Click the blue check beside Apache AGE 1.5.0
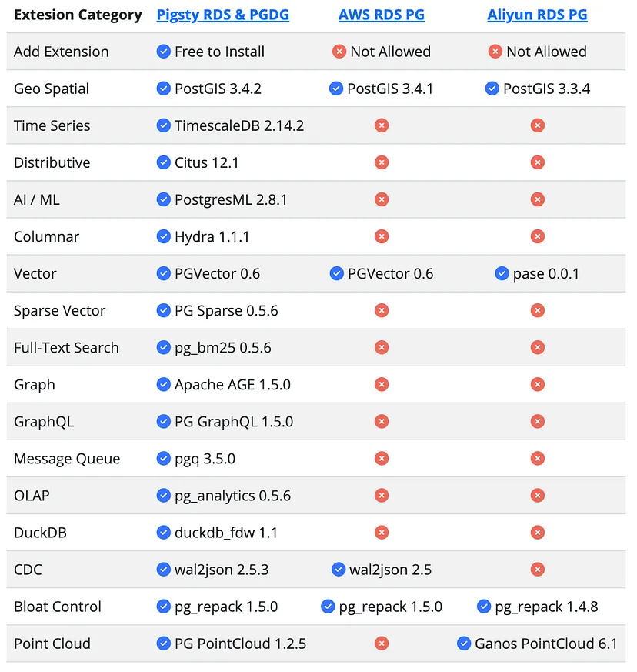This screenshot has width=637, height=672. [163, 385]
